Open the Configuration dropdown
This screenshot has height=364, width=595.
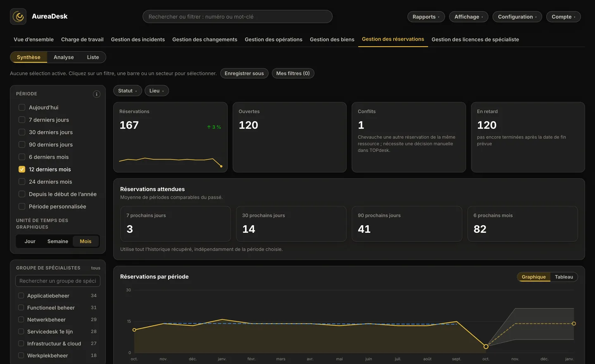click(x=517, y=17)
